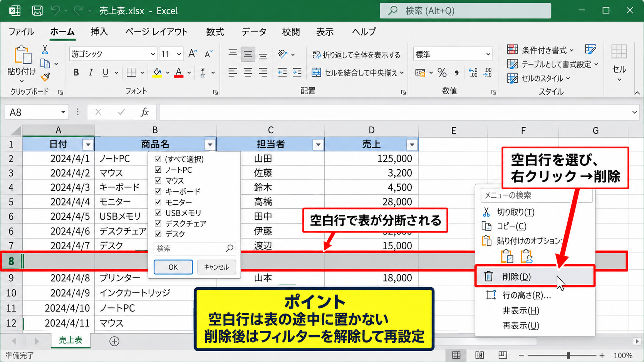
Task: Click the メニューの検索 field in context menu
Action: point(536,195)
